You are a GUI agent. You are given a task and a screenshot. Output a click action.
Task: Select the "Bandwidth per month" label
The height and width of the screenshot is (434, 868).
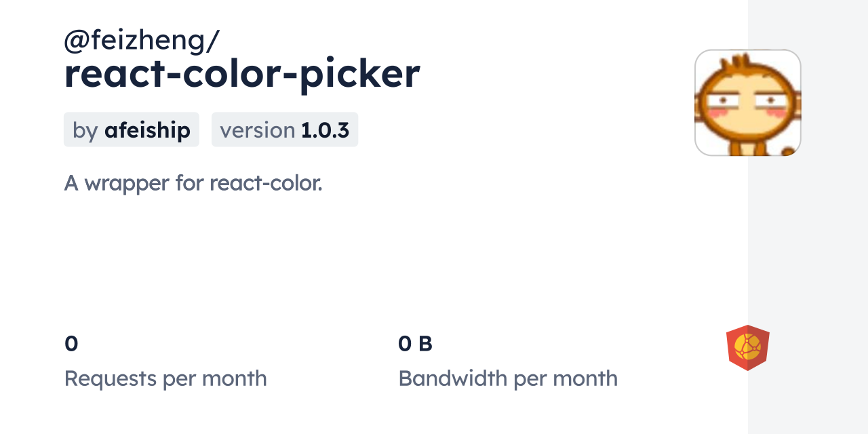[508, 378]
